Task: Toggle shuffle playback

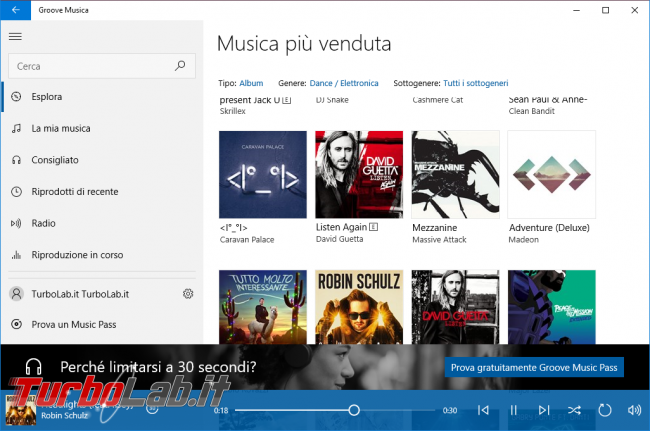Action: tap(574, 410)
